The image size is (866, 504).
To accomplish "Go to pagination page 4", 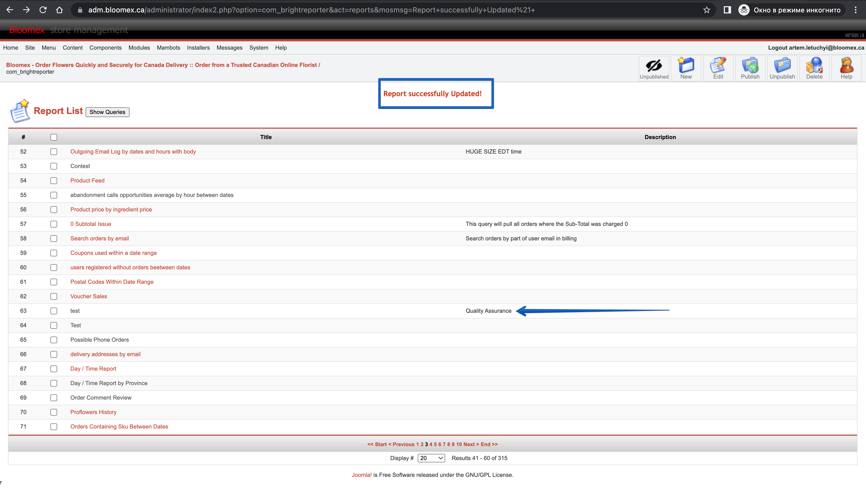I will click(x=431, y=444).
